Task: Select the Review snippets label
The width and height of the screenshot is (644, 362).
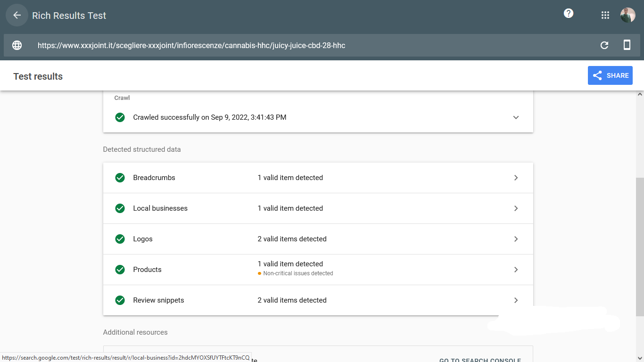Action: tap(158, 300)
